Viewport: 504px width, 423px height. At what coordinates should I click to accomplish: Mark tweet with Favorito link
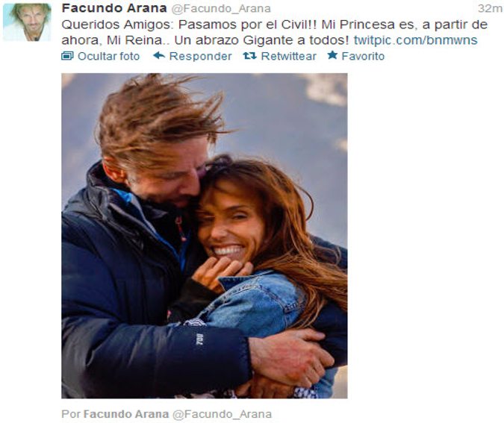[x=363, y=56]
